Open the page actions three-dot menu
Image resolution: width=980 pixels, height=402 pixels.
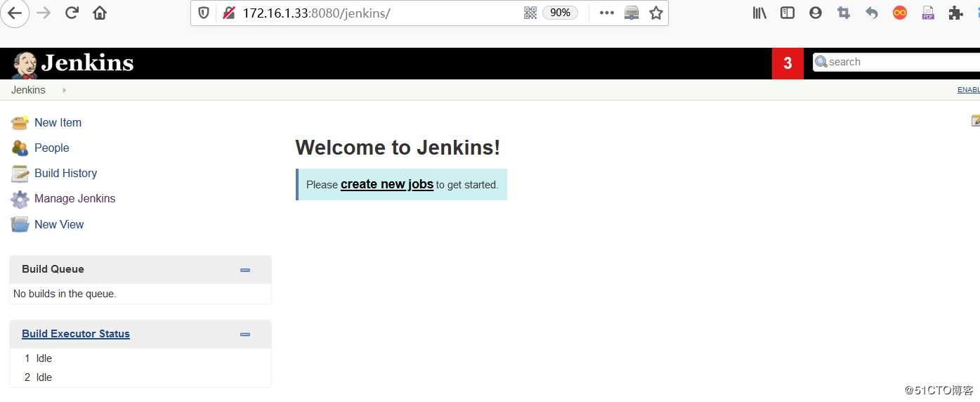point(607,13)
